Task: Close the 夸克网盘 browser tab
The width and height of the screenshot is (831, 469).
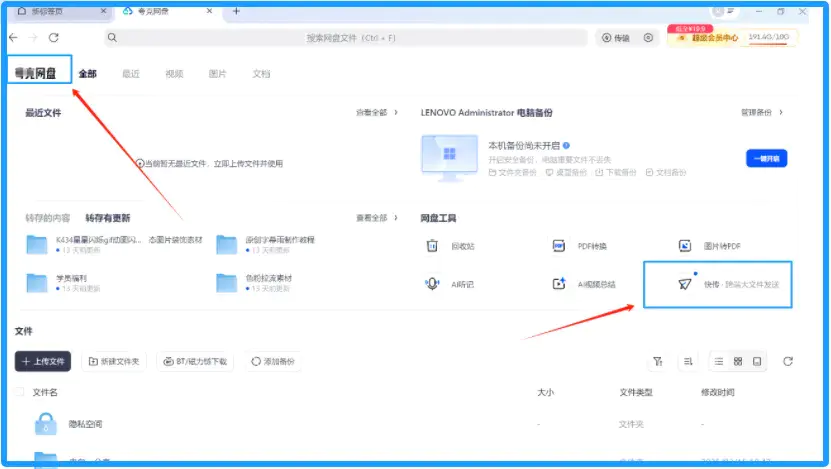Action: point(209,11)
